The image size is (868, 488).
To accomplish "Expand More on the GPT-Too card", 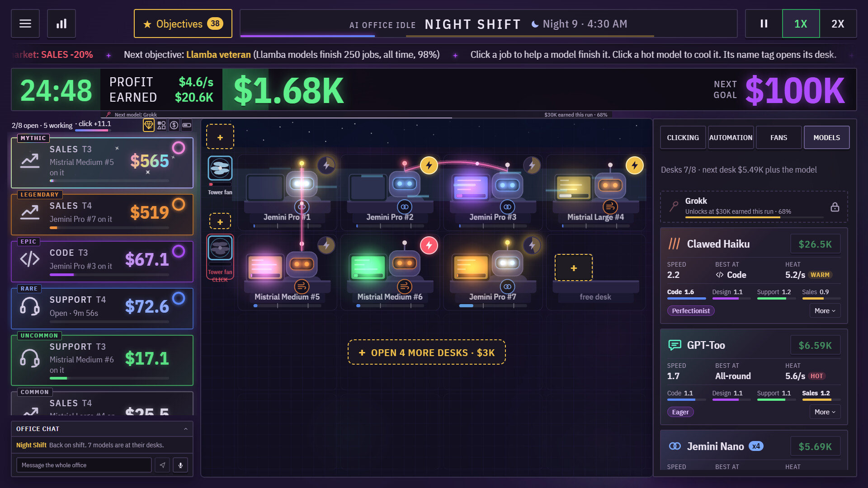I will [825, 412].
